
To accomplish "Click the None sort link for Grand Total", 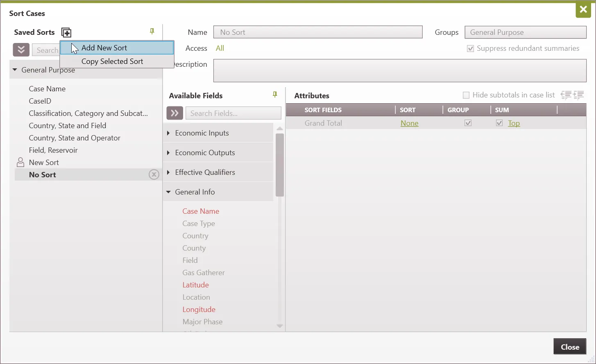I will point(409,123).
